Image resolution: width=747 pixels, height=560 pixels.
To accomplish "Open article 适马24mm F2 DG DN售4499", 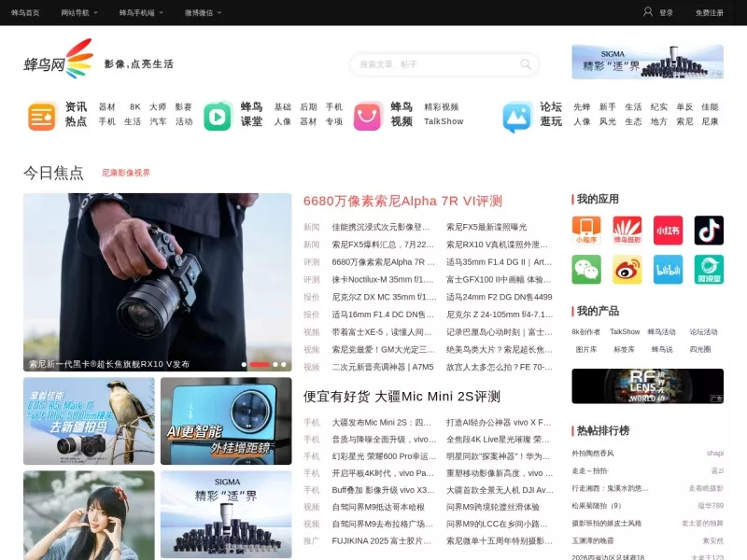I will [x=499, y=297].
